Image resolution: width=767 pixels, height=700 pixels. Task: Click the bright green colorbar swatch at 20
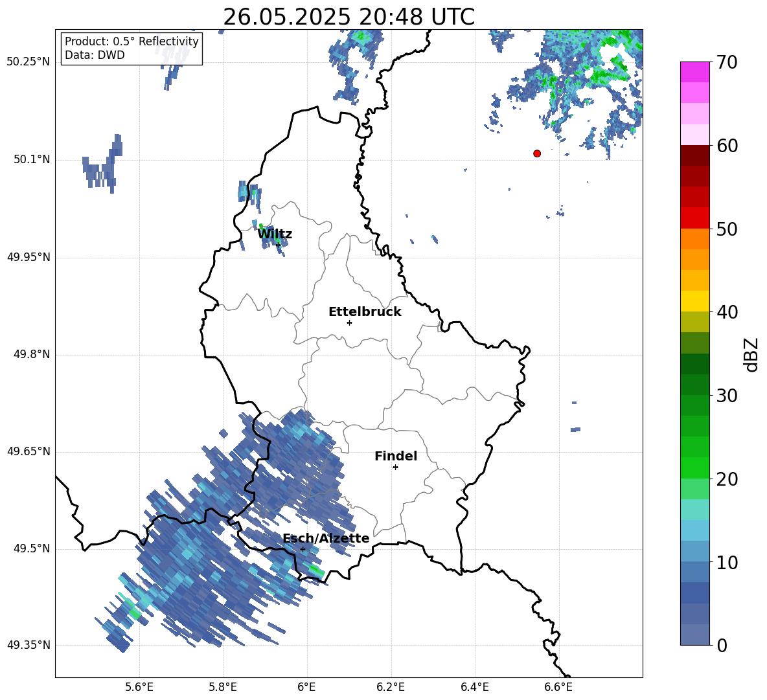pos(694,468)
